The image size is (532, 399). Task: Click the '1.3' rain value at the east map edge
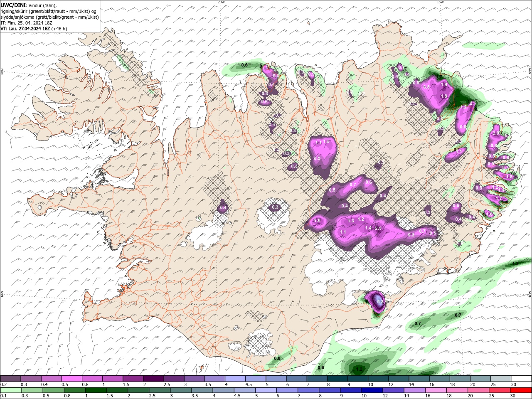(515, 264)
